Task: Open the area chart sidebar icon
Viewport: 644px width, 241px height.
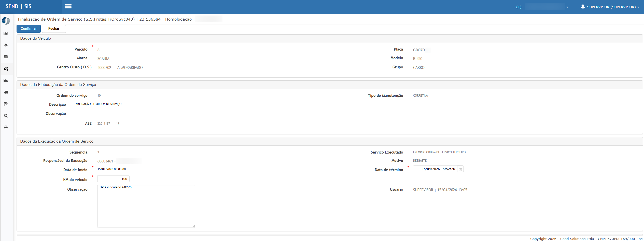Action: click(6, 81)
